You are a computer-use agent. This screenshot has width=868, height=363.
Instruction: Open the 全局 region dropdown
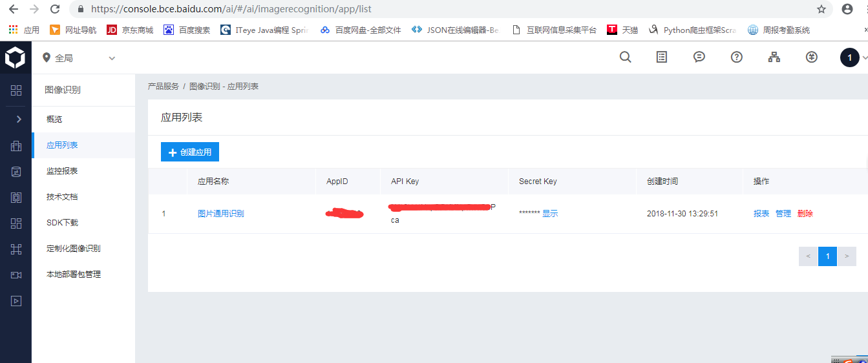(79, 58)
